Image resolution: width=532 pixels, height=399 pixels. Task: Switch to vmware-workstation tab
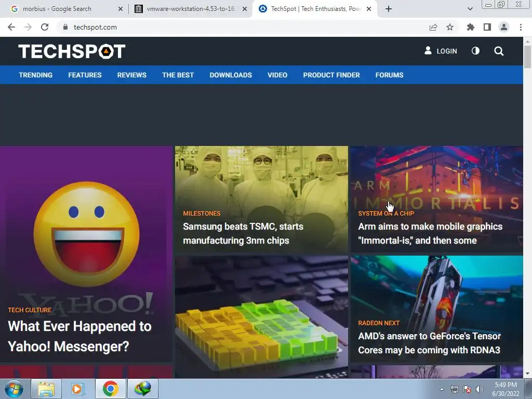[191, 9]
